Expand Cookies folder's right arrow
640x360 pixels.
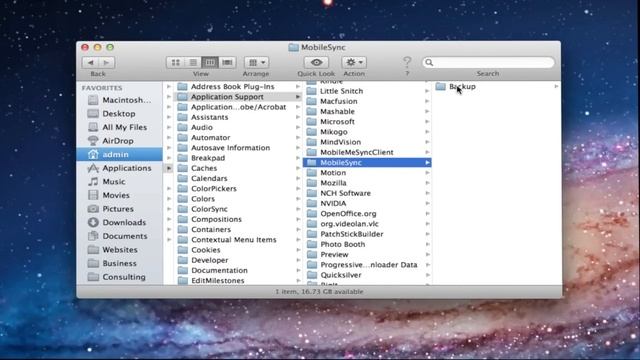click(298, 250)
